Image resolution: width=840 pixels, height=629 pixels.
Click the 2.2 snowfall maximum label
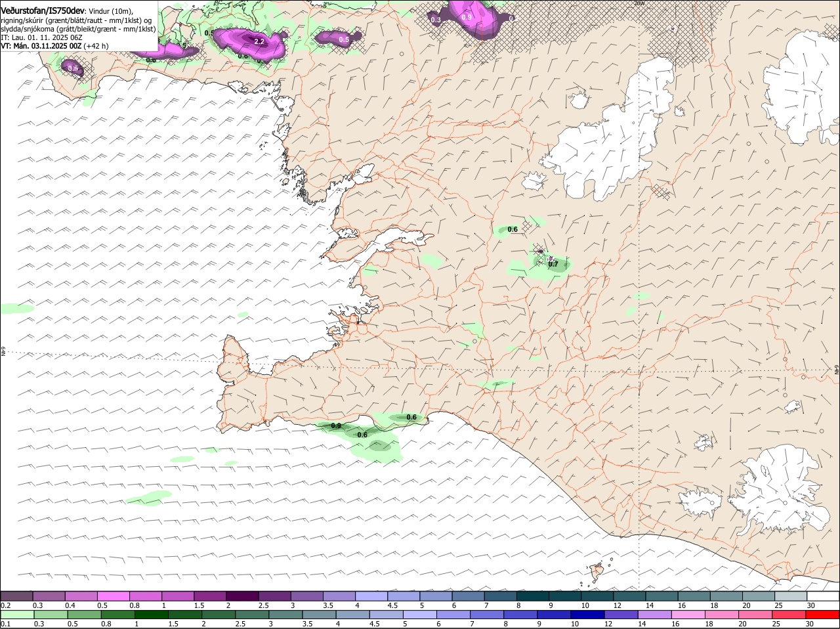[x=259, y=42]
